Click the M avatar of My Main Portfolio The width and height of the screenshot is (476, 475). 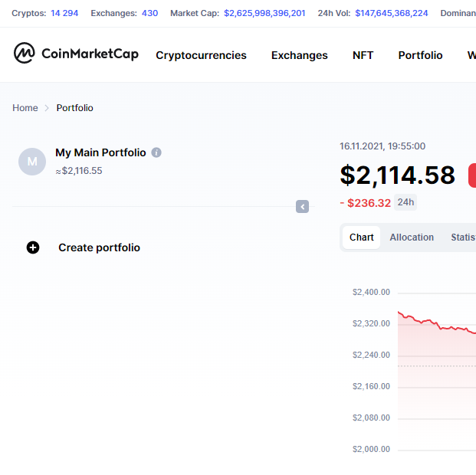point(32,162)
